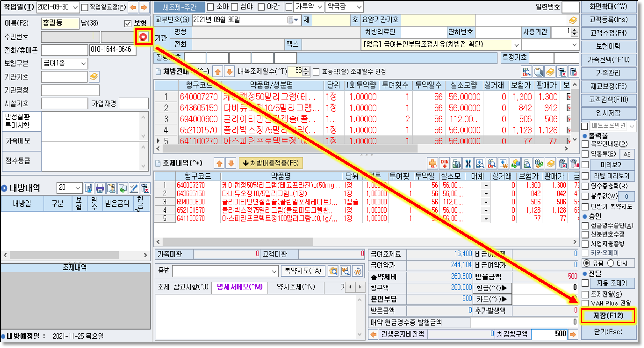644x348 pixels.
Task: Go to previous work date with orange left arrow
Action: (x=133, y=7)
